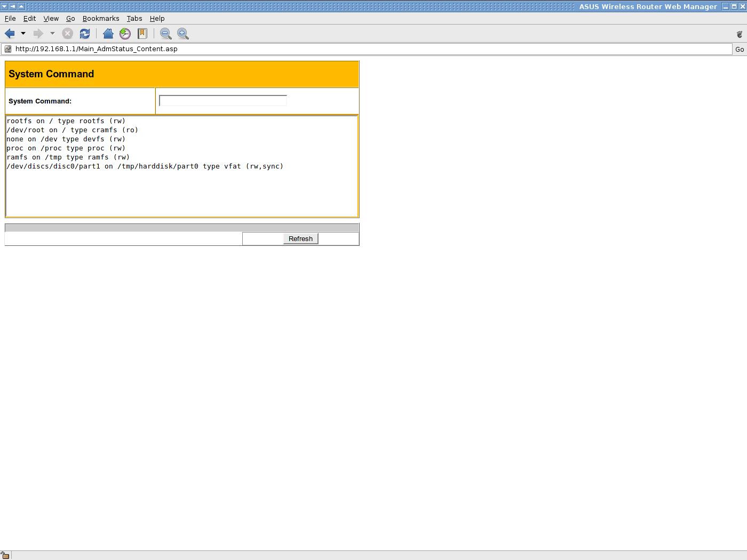This screenshot has width=747, height=560.
Task: Reload the page with the toolbar refresh icon
Action: (x=85, y=34)
